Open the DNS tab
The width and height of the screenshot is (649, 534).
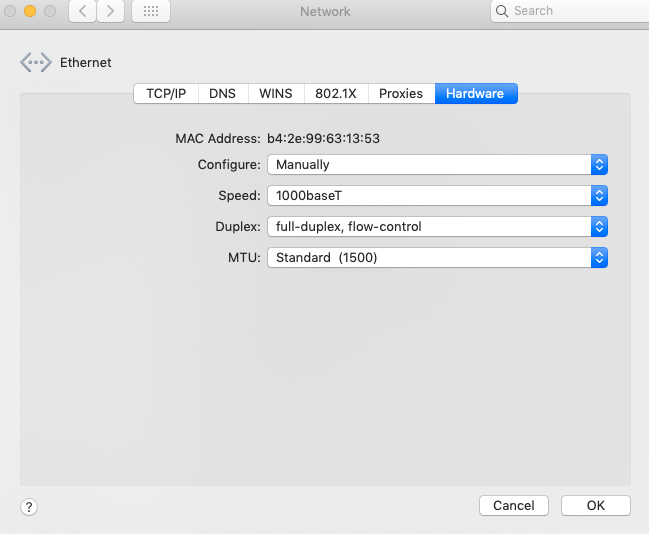coord(223,94)
